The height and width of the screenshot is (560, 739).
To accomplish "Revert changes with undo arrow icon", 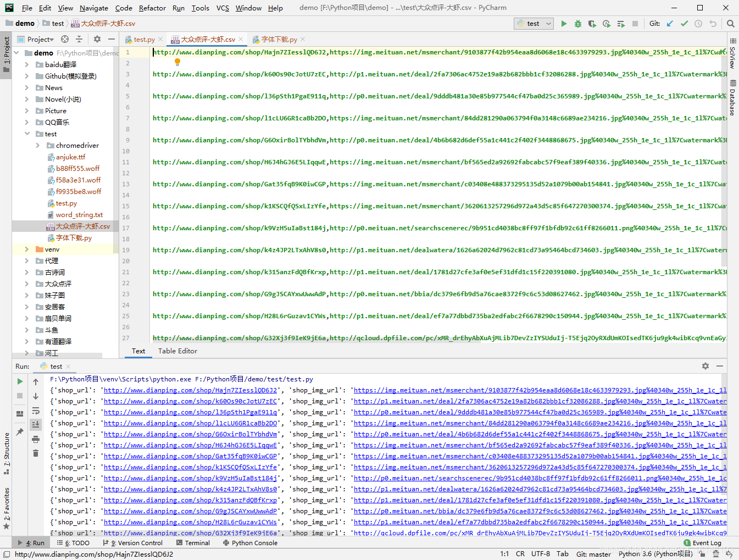I will [x=713, y=24].
